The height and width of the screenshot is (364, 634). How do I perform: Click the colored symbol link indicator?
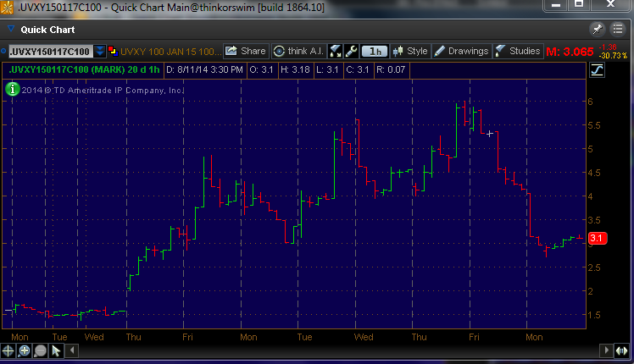pos(112,51)
